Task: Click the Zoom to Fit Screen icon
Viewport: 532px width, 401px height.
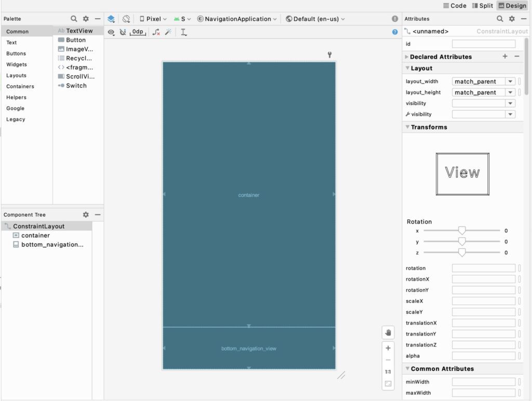Action: 388,384
